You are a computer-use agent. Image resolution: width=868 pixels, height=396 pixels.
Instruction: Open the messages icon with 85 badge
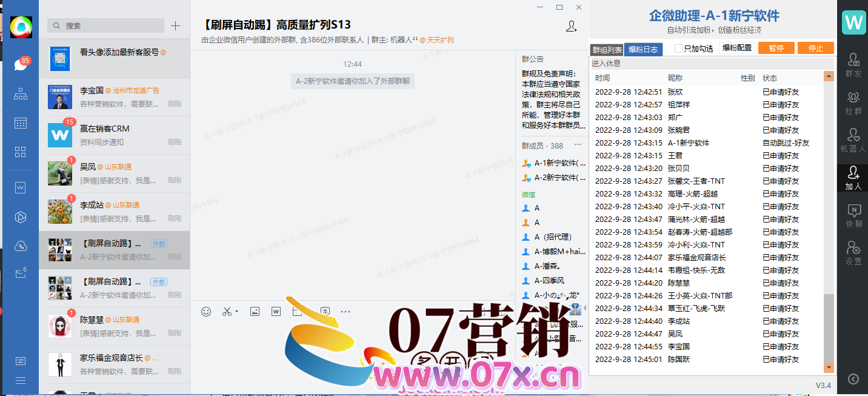21,64
